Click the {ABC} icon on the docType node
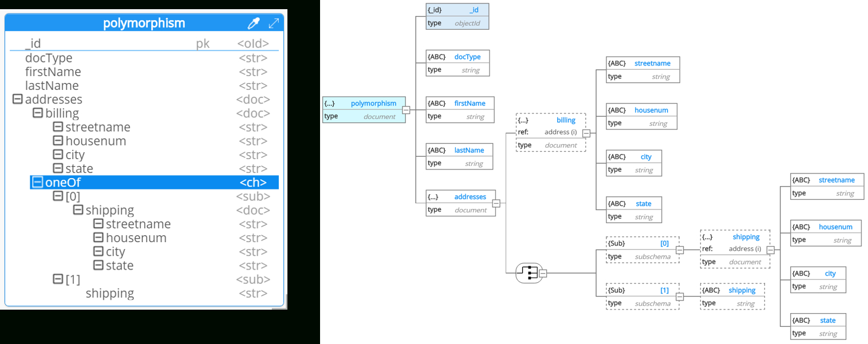868x344 pixels. [x=437, y=57]
